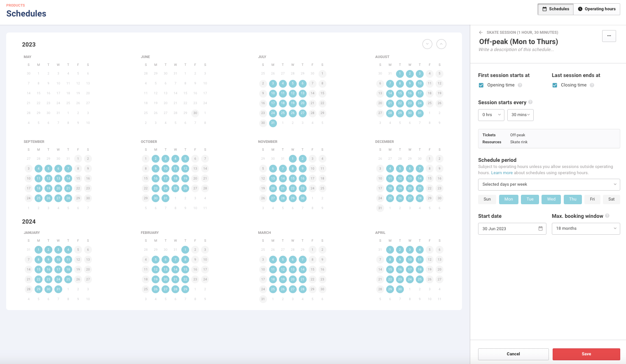This screenshot has height=364, width=626.
Task: Open the three-dot more options menu
Action: pos(609,36)
